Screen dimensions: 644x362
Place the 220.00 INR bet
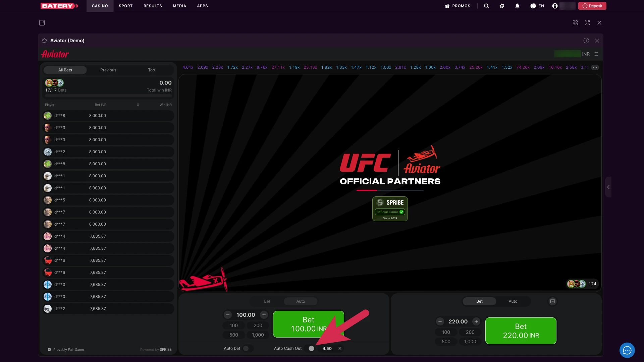tap(521, 331)
